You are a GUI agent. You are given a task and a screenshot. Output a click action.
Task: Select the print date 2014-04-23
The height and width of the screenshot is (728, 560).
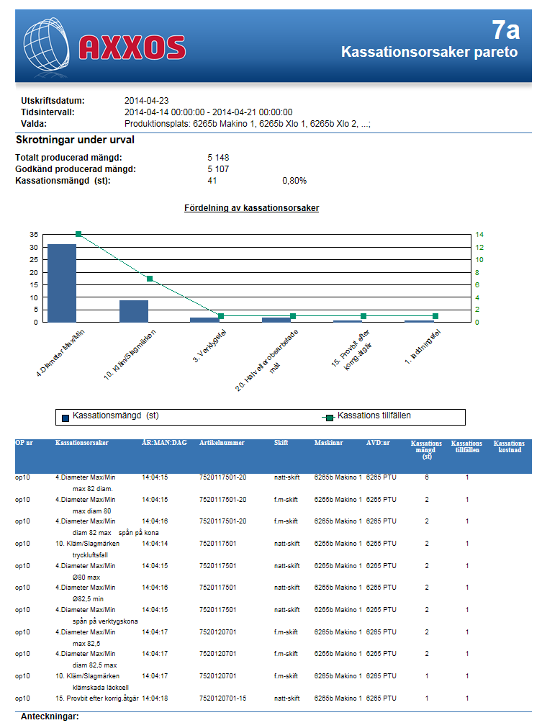point(147,101)
